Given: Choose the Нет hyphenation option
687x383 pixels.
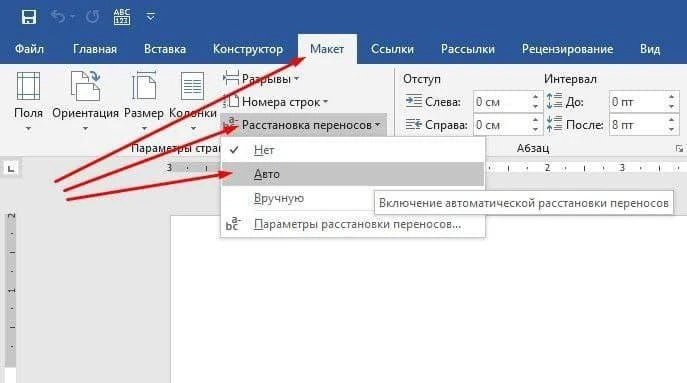Looking at the screenshot, I should point(353,150).
